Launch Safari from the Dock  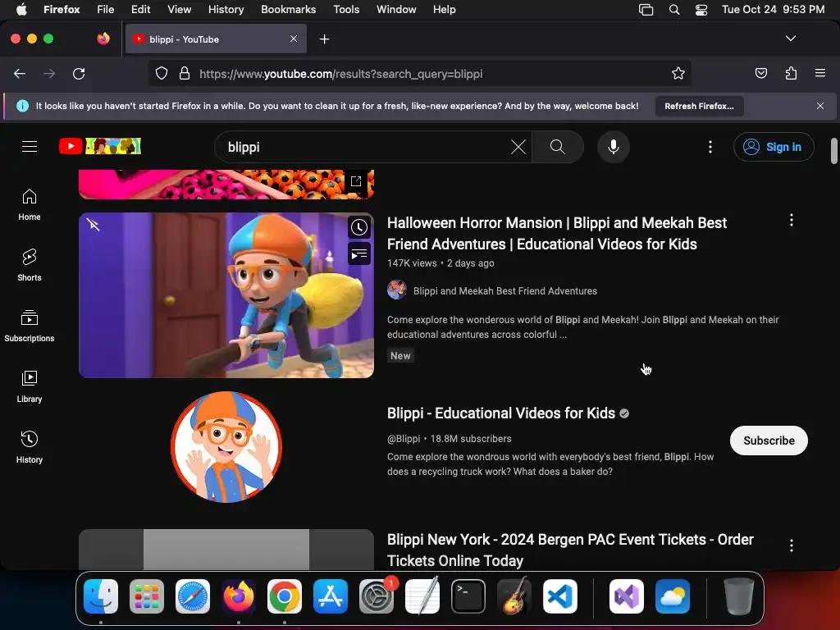[192, 596]
